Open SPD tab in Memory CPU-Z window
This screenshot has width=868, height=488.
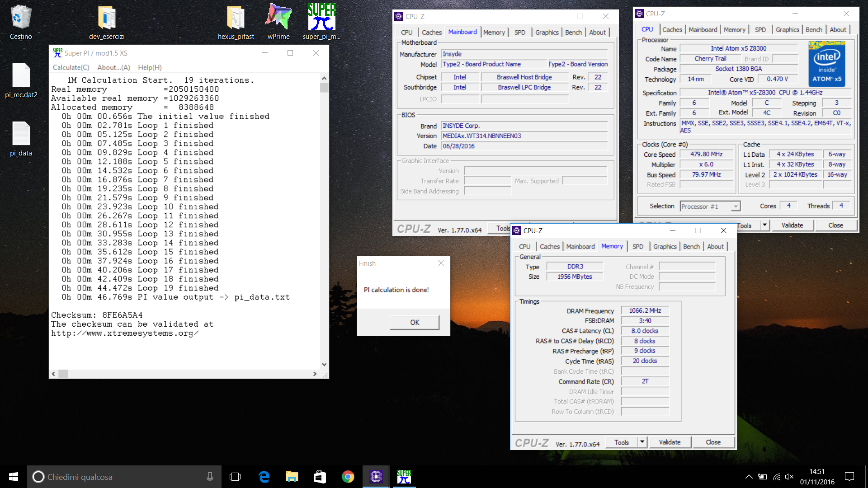(x=637, y=247)
